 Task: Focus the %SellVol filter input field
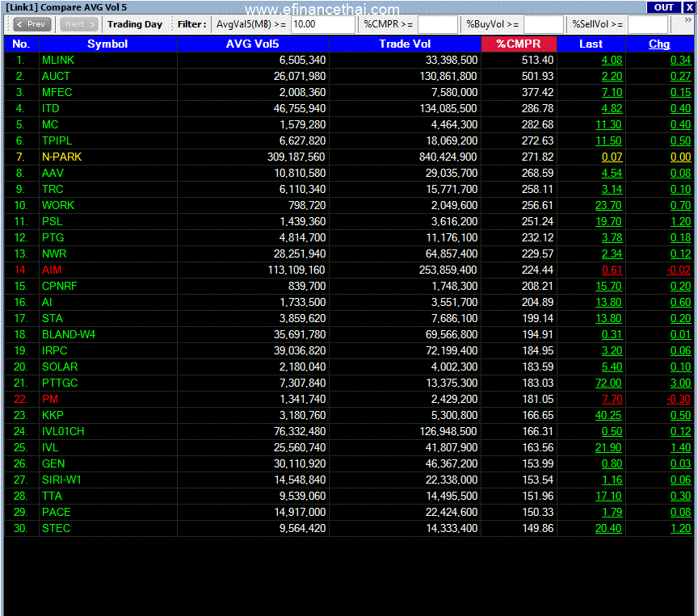(648, 24)
